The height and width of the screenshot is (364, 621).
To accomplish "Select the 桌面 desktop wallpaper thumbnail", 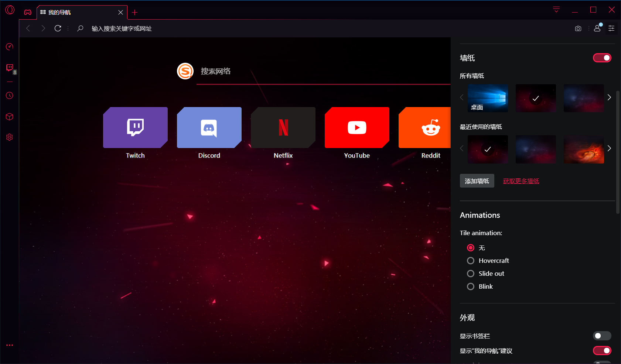I will [488, 98].
